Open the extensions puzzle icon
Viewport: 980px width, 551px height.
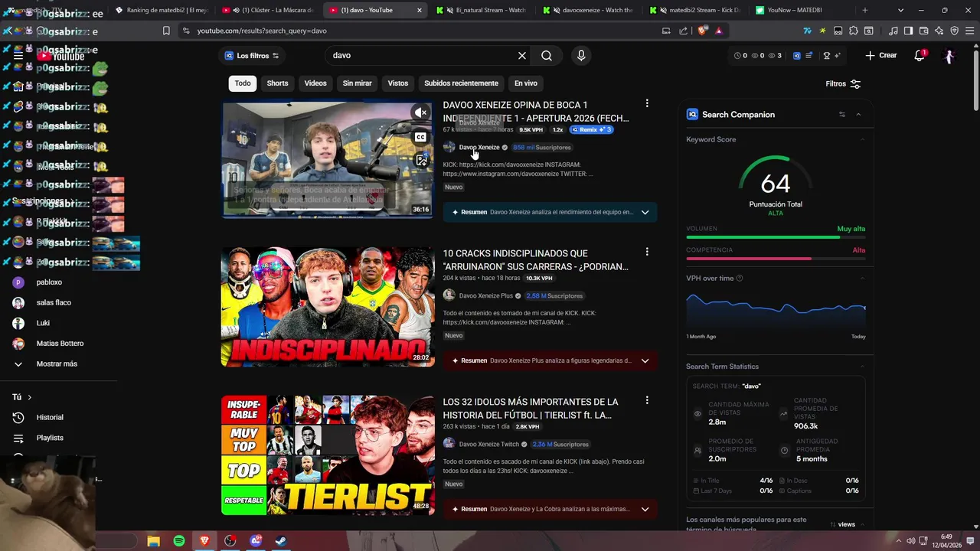854,31
